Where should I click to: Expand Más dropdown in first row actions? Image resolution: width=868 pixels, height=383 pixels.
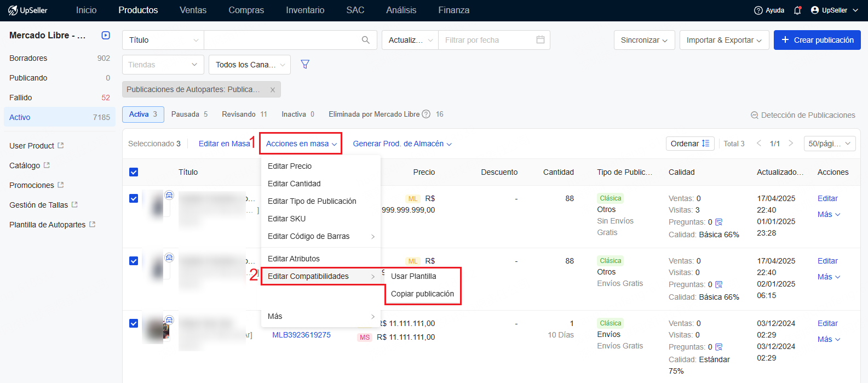click(x=829, y=214)
